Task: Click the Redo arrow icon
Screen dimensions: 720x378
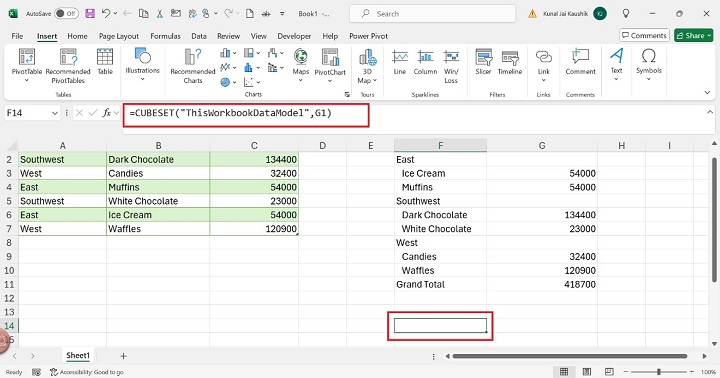Action: tap(228, 13)
